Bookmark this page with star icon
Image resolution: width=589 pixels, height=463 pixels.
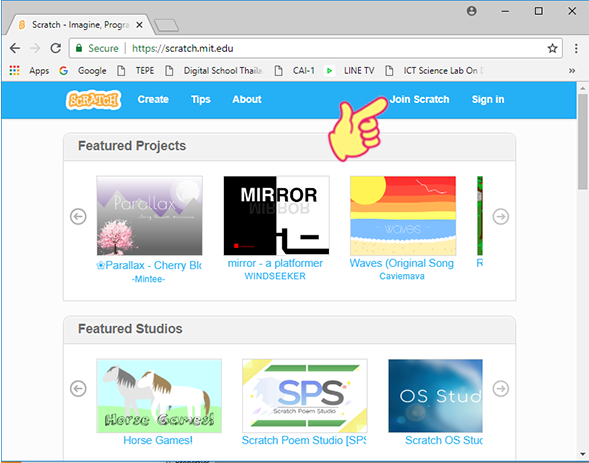pyautogui.click(x=552, y=48)
